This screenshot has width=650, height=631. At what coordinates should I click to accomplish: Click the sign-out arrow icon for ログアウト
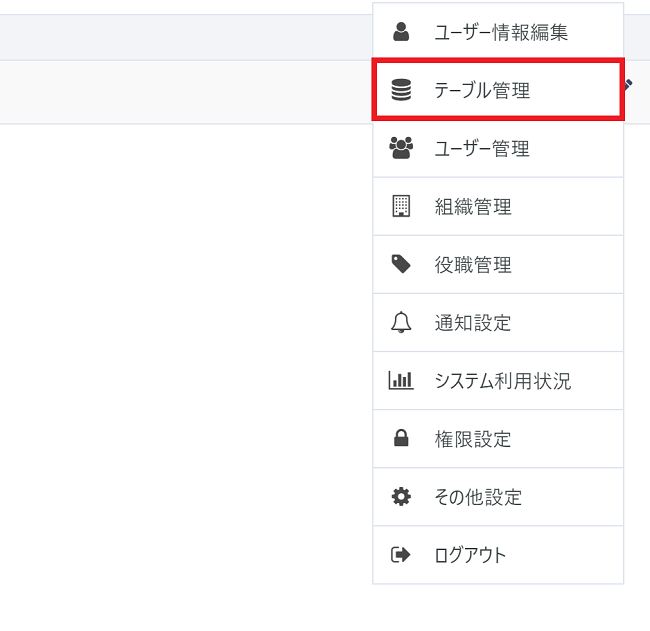pyautogui.click(x=401, y=555)
